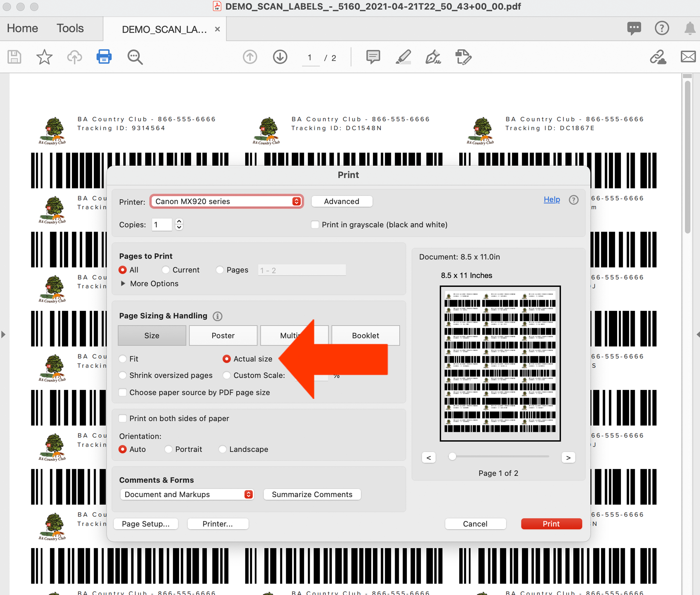Screen dimensions: 700x595
Task: Select the Booklet sizing tab
Action: point(365,336)
